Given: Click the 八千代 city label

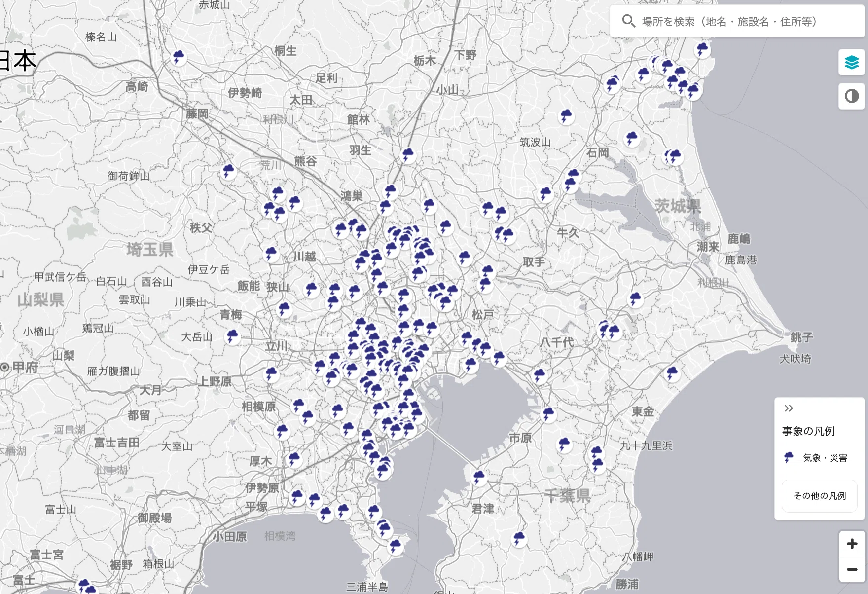Looking at the screenshot, I should click(x=557, y=342).
